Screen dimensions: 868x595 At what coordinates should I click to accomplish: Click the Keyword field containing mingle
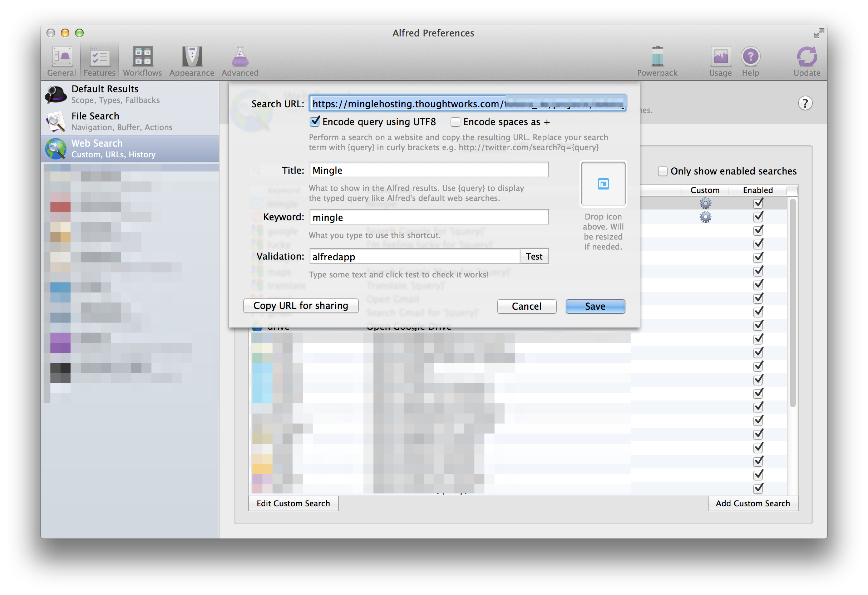tap(429, 217)
